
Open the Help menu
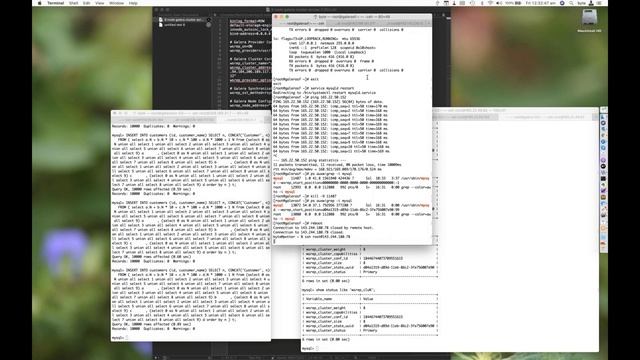point(133,3)
